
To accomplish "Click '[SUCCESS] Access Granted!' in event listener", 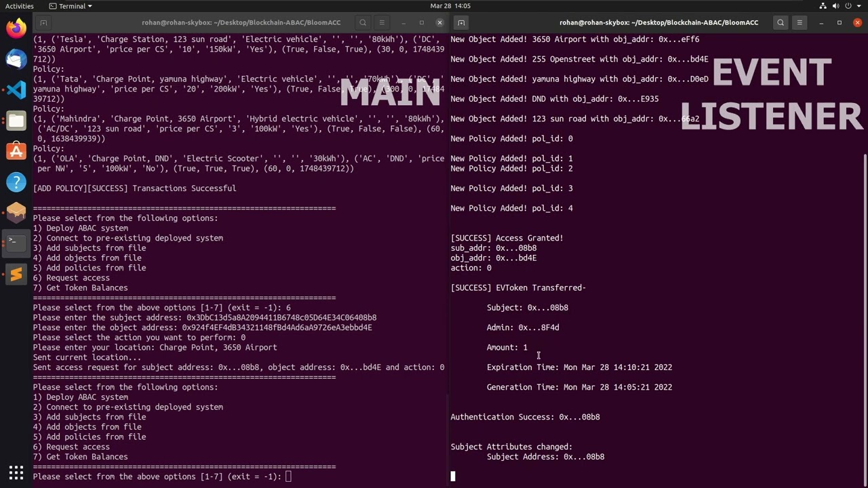I will [507, 238].
